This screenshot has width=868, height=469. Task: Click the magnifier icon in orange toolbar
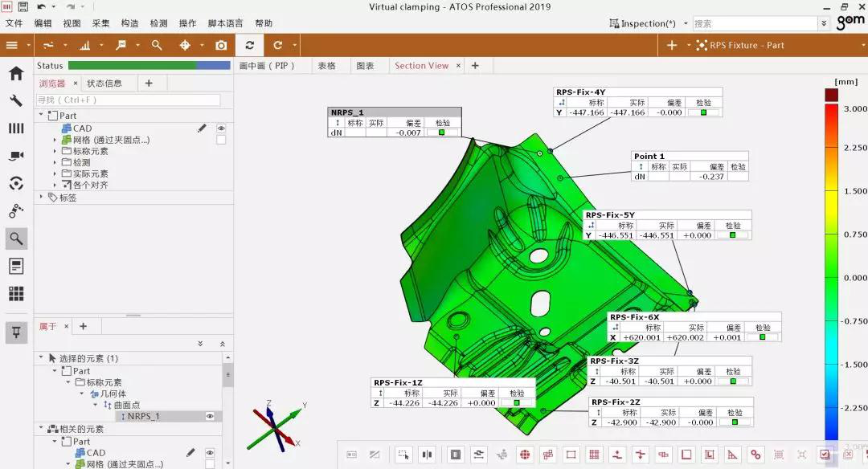[157, 45]
